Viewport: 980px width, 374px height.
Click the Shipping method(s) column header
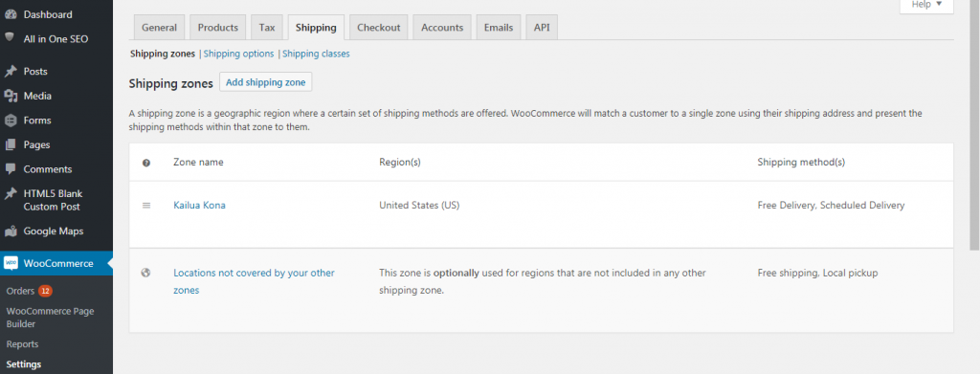(801, 163)
